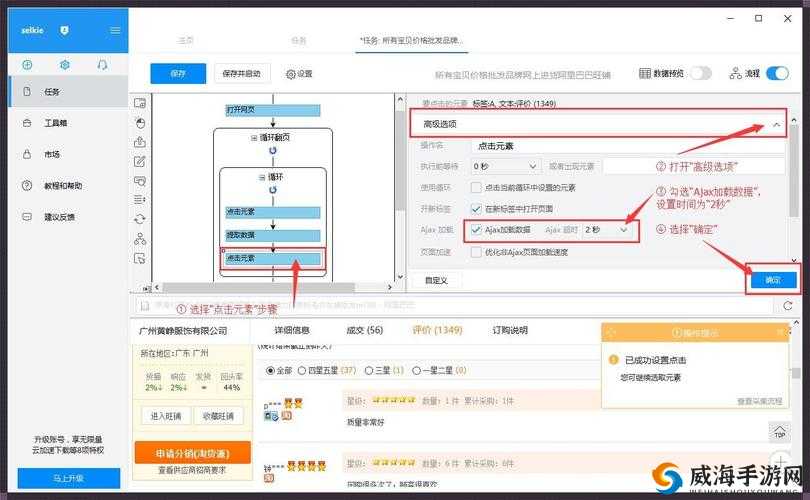Select the open-webpage tool icon at top of tool strip
This screenshot has width=810, height=500.
tap(140, 103)
